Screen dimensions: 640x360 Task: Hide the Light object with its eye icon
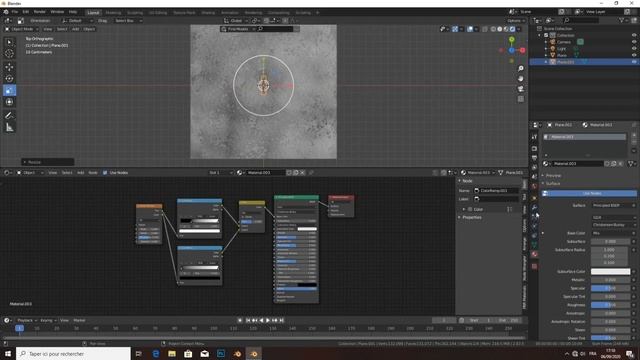tap(634, 49)
